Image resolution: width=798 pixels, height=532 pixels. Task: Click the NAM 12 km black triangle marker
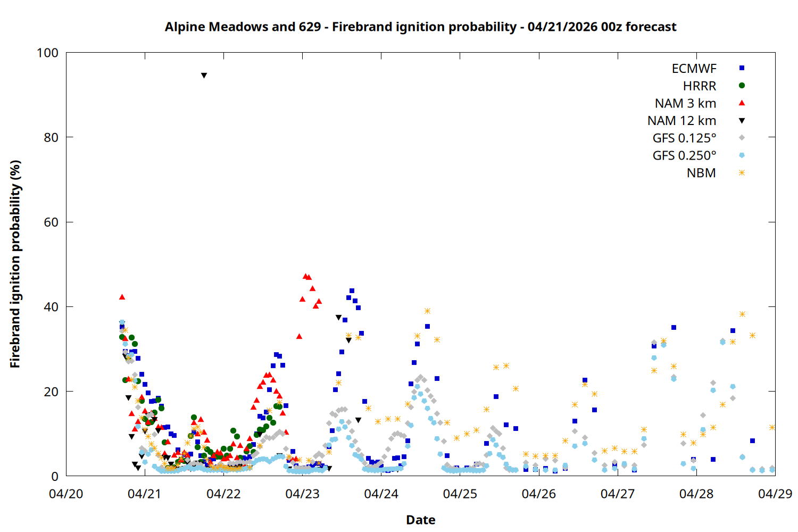pyautogui.click(x=742, y=121)
